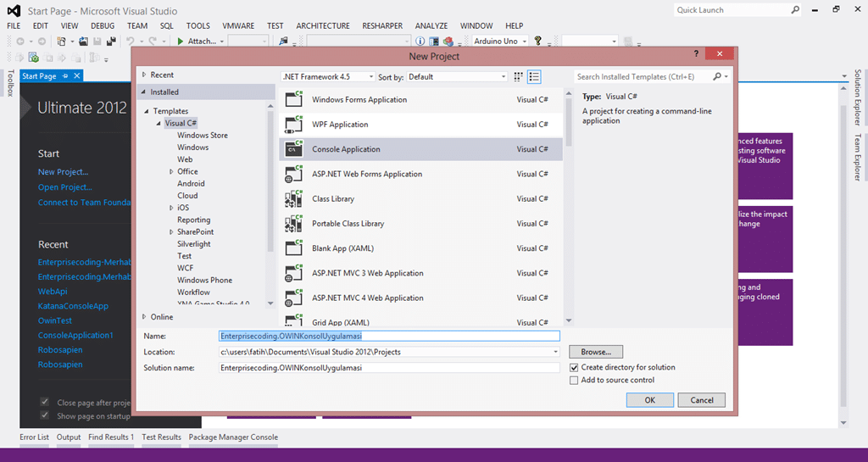Click the green Attach start arrow

(x=181, y=41)
